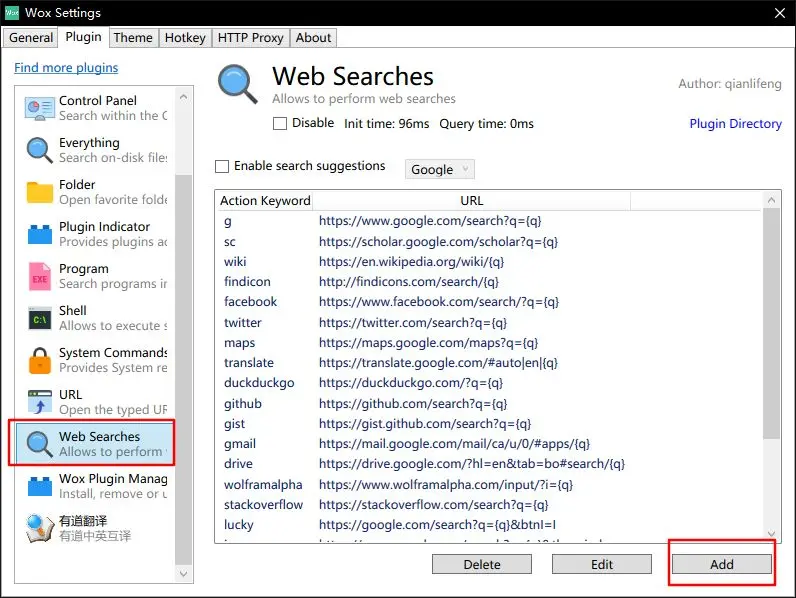Click the Shell command prompt icon
This screenshot has width=796, height=598.
click(x=40, y=319)
